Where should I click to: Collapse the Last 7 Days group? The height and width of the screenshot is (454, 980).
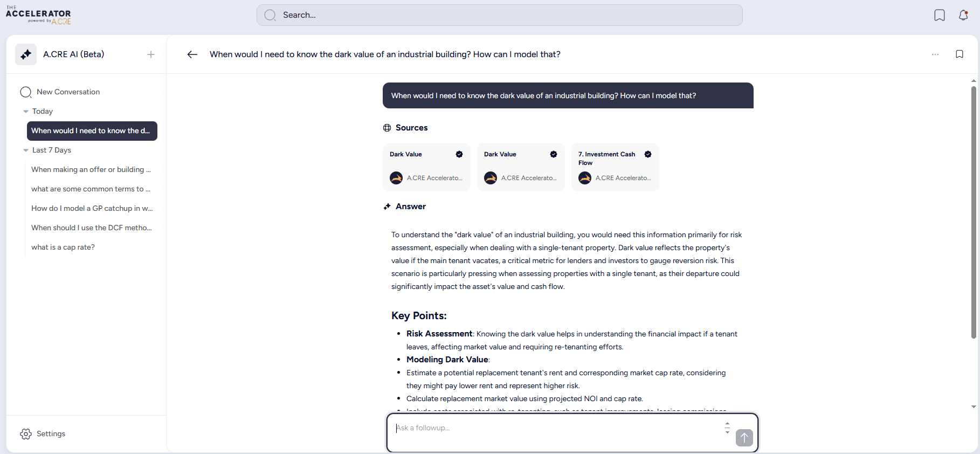(26, 150)
